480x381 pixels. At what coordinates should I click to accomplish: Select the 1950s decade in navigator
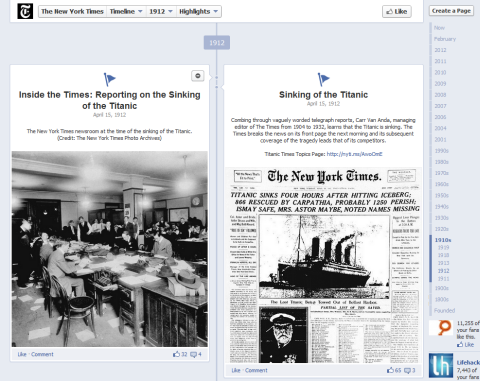[x=442, y=195]
